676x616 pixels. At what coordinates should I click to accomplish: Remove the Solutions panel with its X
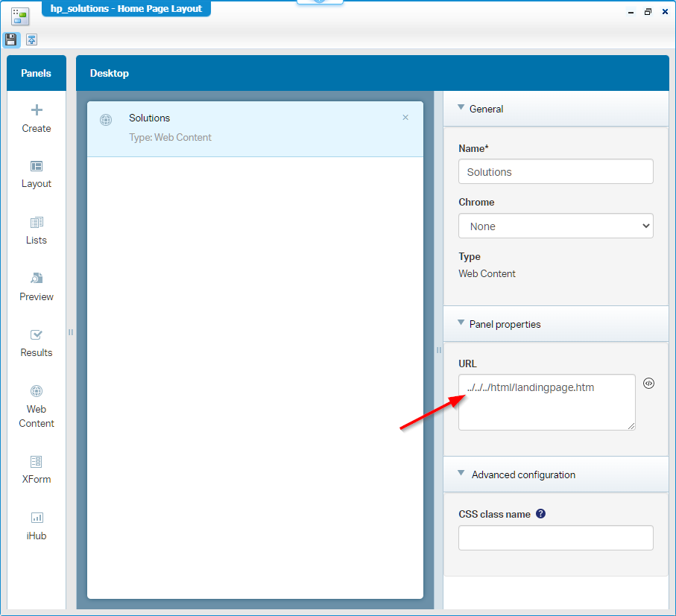point(405,118)
